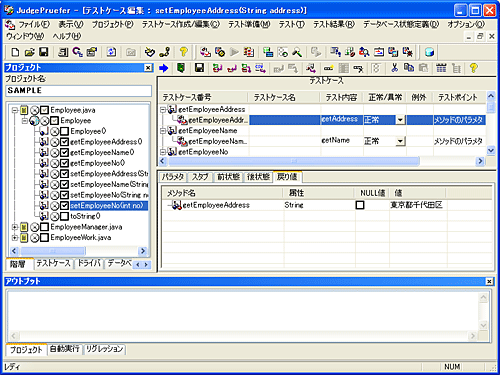Open 正常 dropdown in the getName row

[x=400, y=141]
